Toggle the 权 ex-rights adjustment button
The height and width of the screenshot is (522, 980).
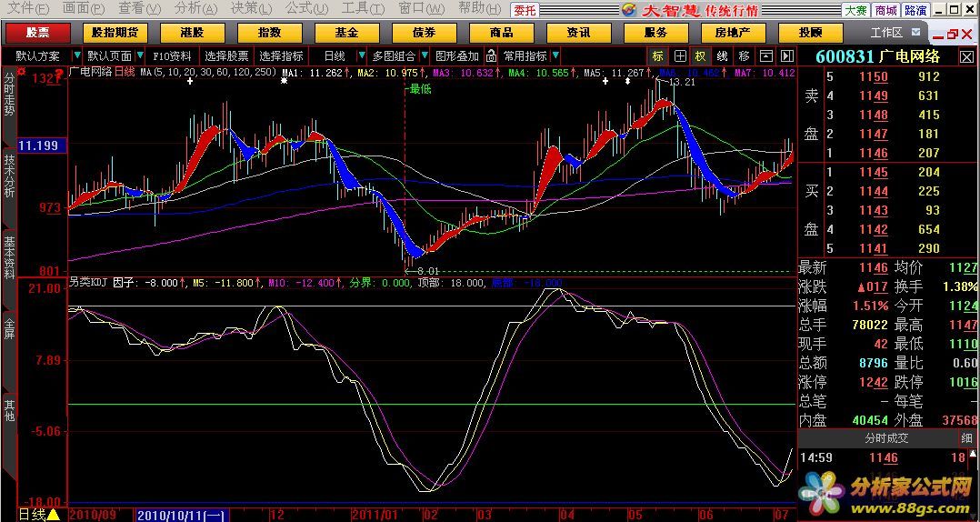tap(701, 56)
